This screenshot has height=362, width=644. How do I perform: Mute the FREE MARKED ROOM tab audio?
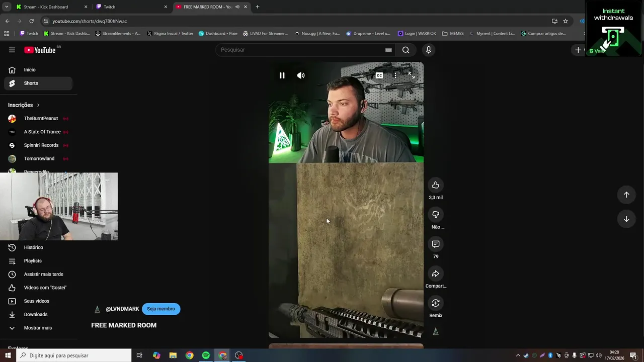237,7
